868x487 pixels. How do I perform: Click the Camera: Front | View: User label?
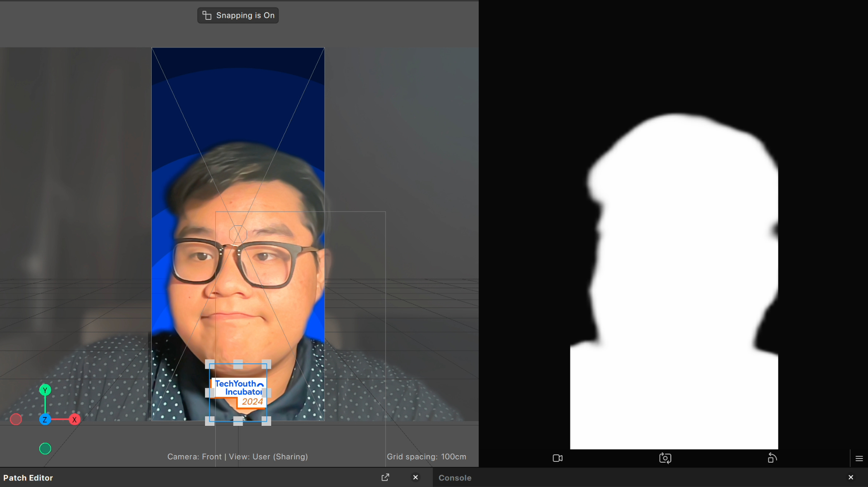[x=238, y=457]
